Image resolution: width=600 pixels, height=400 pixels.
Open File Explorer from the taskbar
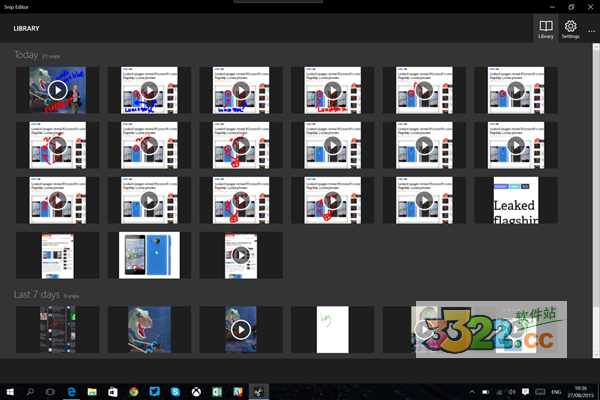point(92,392)
